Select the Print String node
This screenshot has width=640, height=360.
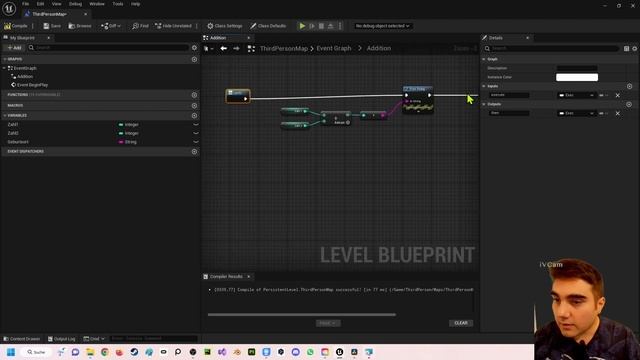418,99
